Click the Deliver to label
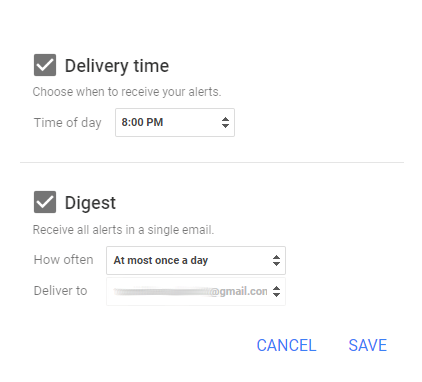Image resolution: width=422 pixels, height=382 pixels. (61, 291)
